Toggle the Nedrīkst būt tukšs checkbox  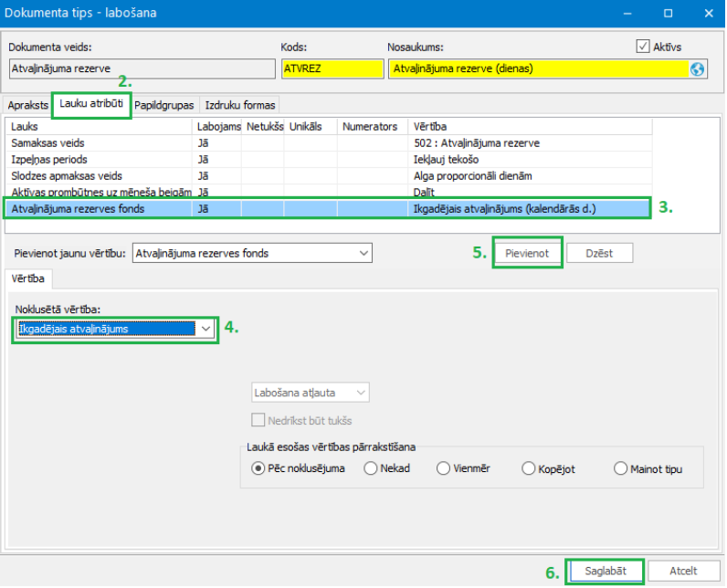[x=258, y=420]
